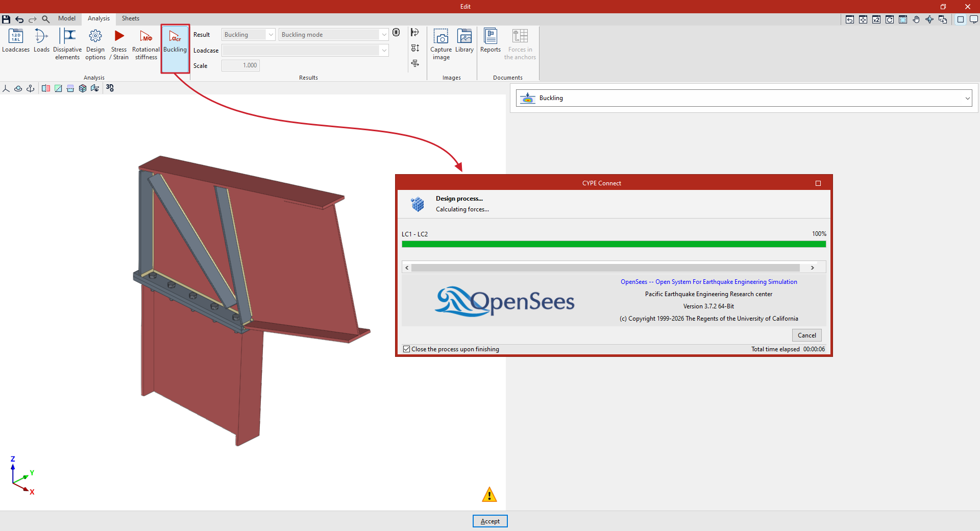This screenshot has width=980, height=531.
Task: Click the green-blue diagonal plane icon
Action: (x=58, y=88)
